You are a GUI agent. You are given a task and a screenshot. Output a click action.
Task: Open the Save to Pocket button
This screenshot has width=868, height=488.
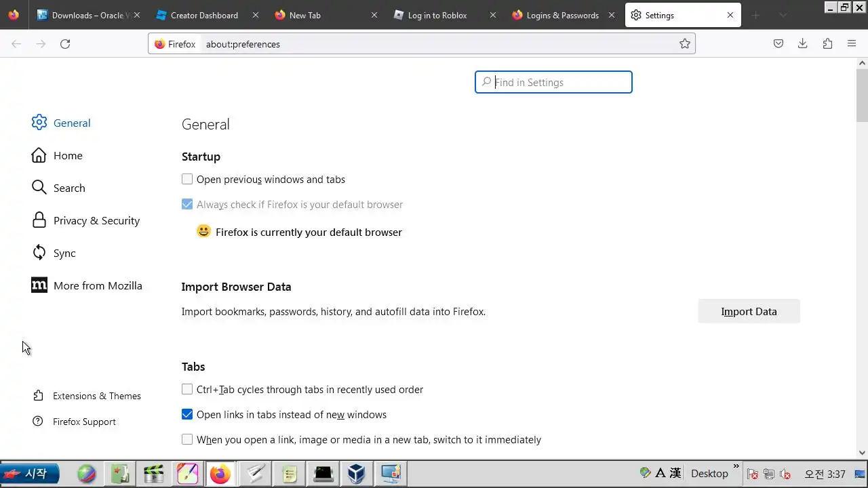(x=778, y=44)
